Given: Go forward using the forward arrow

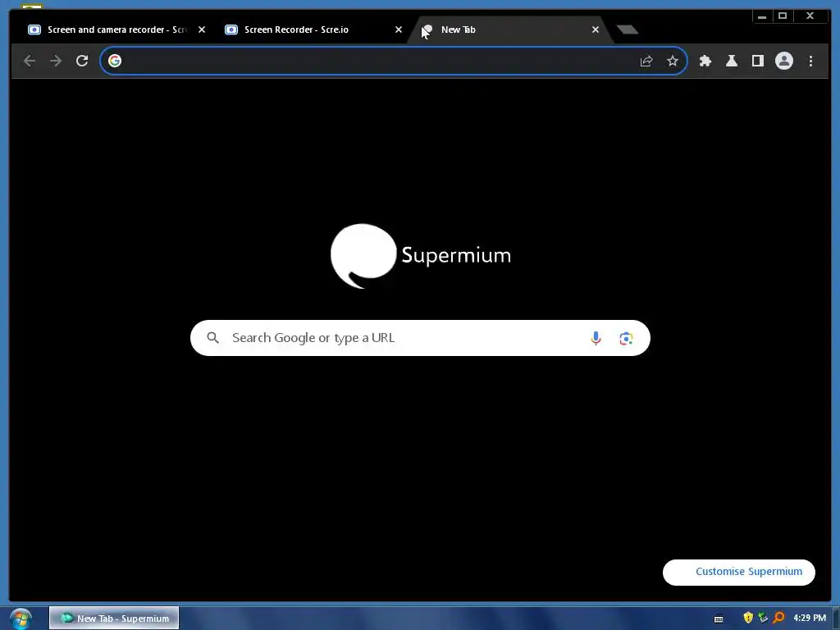Looking at the screenshot, I should (x=56, y=61).
